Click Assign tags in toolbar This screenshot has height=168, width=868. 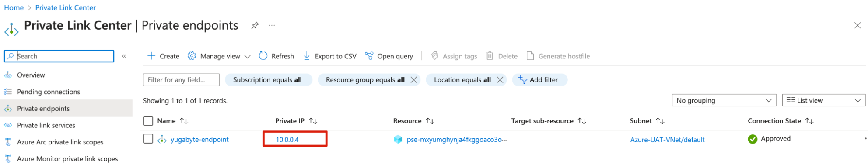(454, 56)
